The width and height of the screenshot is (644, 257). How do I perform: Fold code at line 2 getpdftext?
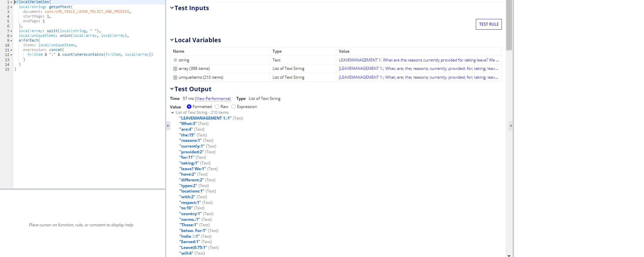pyautogui.click(x=11, y=7)
